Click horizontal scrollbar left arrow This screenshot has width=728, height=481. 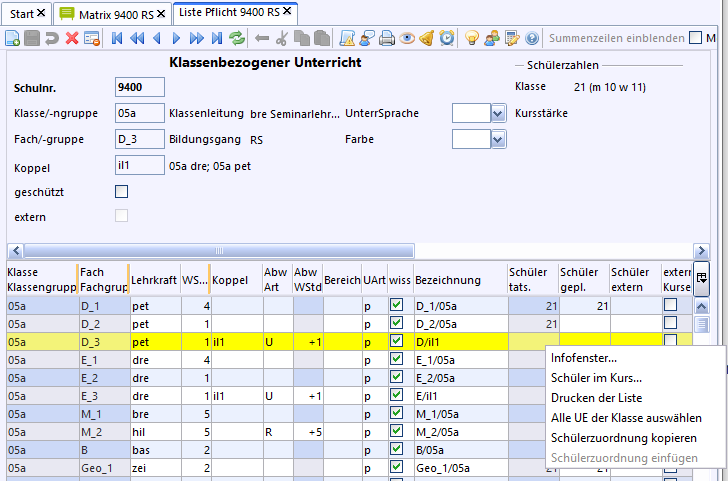coord(15,251)
